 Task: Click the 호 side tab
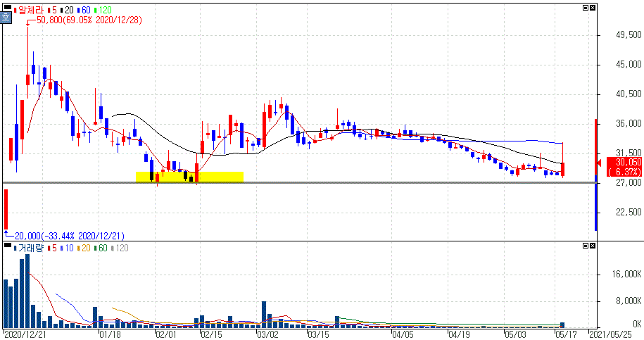6,17
